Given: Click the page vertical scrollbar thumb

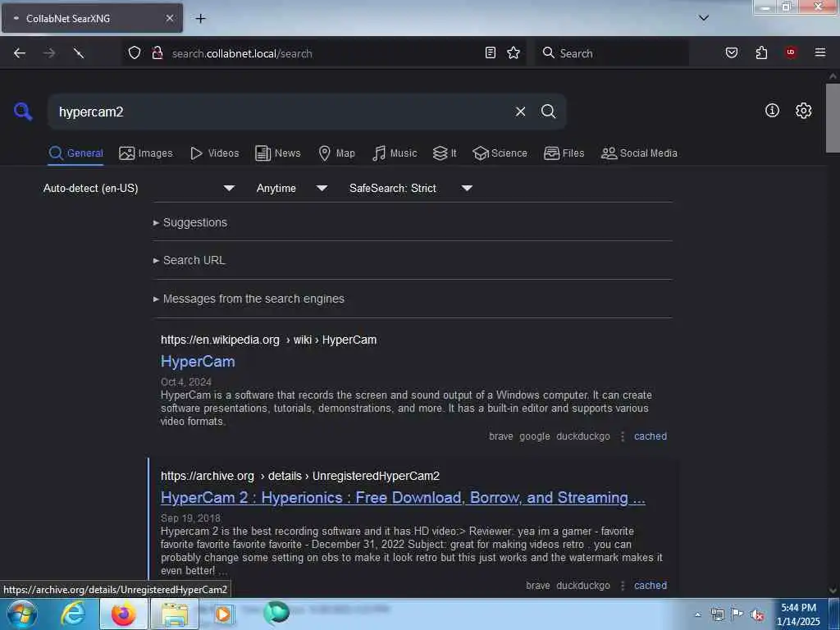Looking at the screenshot, I should click(833, 118).
